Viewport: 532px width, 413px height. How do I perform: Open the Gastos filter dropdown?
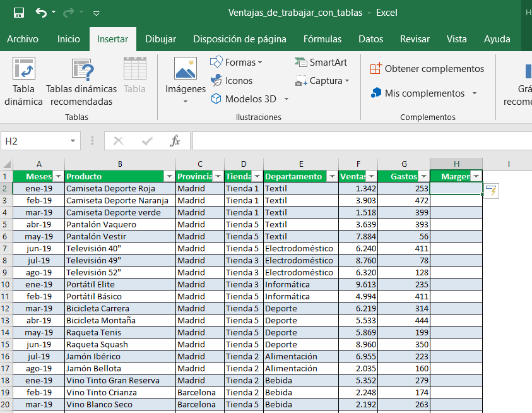click(x=423, y=176)
